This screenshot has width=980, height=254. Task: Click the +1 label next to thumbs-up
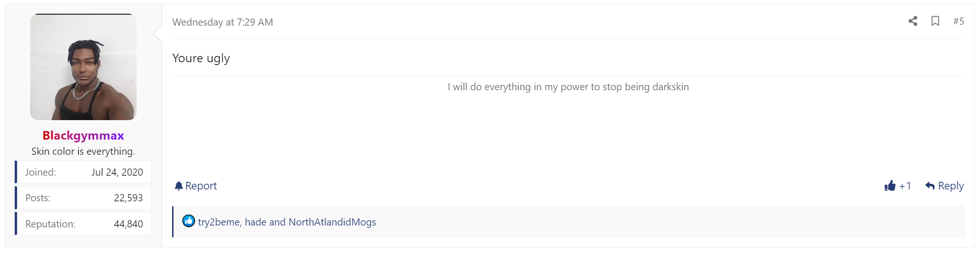(x=905, y=186)
